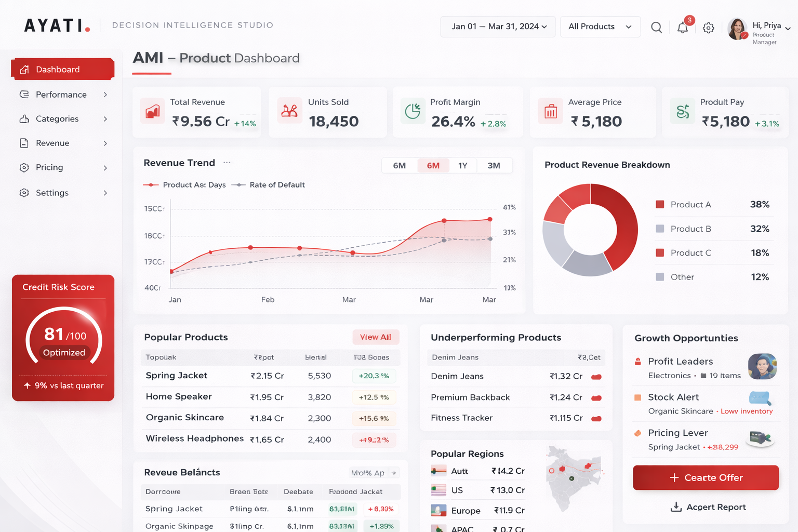
Task: Click the notification bell with badge
Action: point(683,27)
